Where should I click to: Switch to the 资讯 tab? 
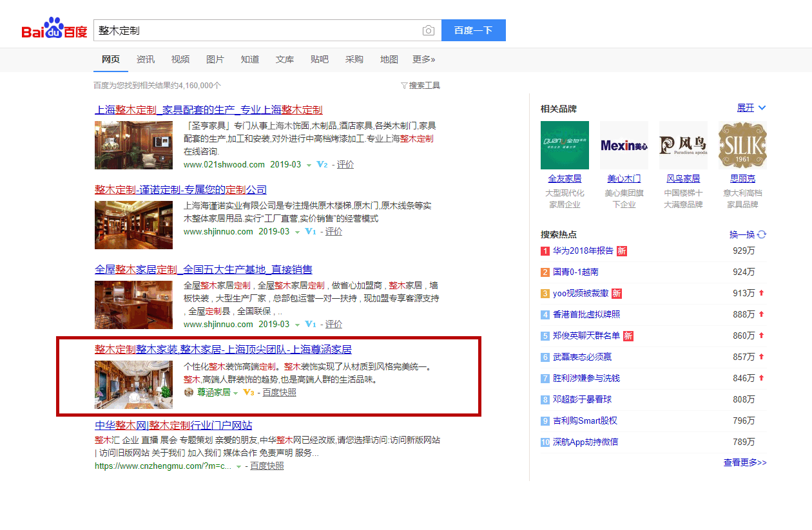click(146, 59)
